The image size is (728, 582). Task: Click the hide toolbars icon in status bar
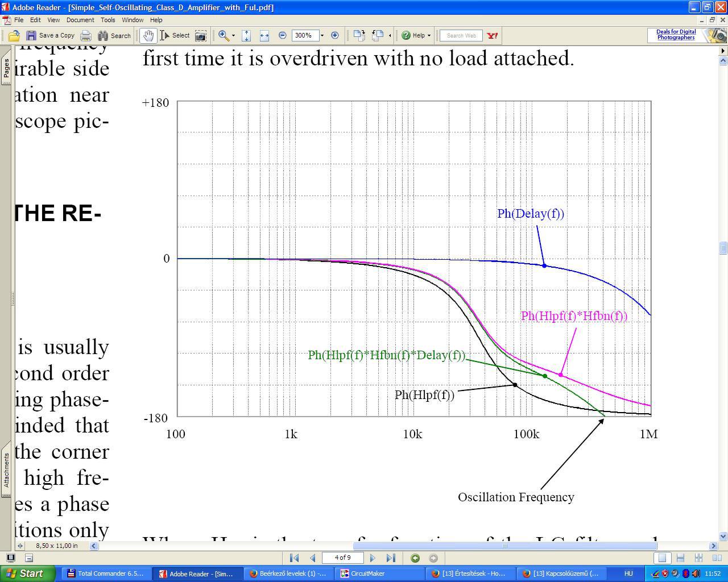[x=29, y=558]
